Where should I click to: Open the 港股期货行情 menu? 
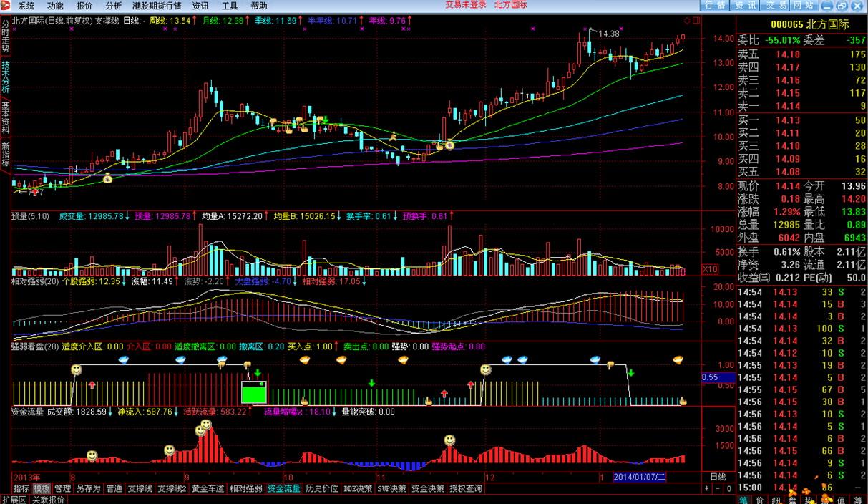[x=157, y=5]
